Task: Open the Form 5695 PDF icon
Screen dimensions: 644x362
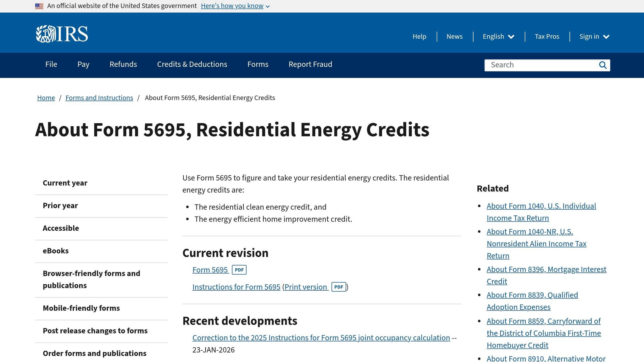Action: [x=239, y=270]
